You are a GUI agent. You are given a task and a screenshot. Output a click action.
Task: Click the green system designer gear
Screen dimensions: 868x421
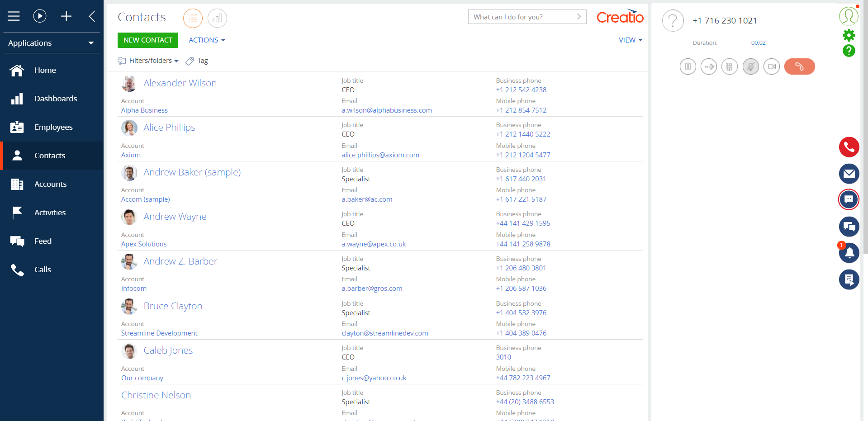coord(849,35)
